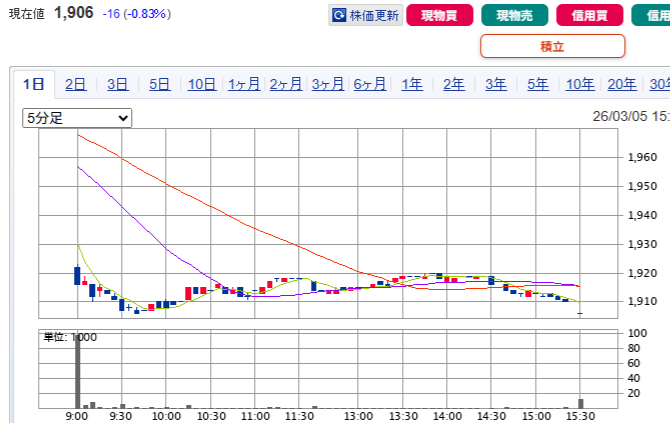Show the 6ヶ月 chart period
This screenshot has width=670, height=423.
coord(370,84)
